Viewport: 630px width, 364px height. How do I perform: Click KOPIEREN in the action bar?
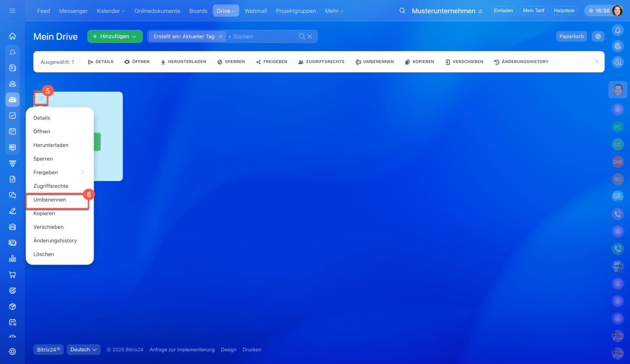click(x=419, y=62)
